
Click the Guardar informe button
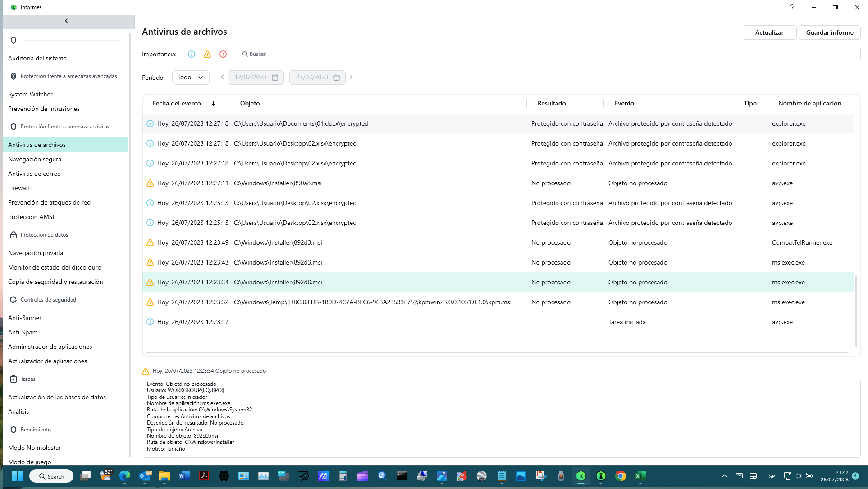[x=829, y=32]
